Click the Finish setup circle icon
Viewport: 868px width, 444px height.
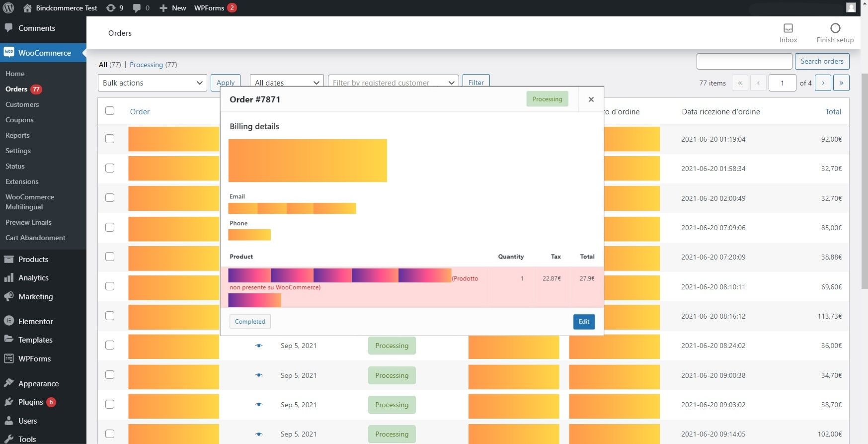[835, 28]
